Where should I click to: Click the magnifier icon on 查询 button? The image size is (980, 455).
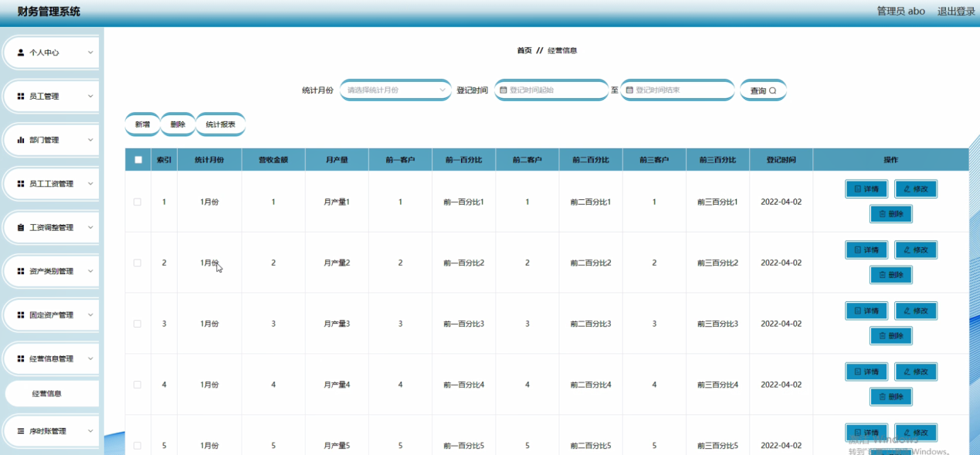772,90
